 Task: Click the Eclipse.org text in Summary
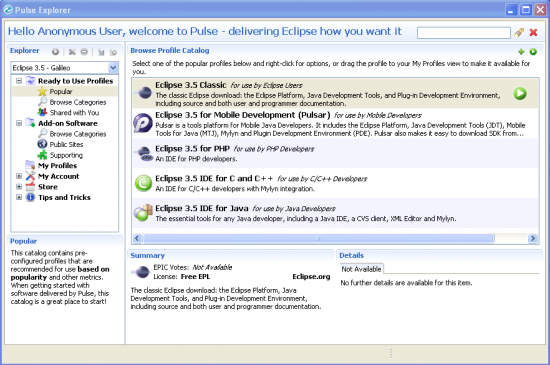click(311, 277)
